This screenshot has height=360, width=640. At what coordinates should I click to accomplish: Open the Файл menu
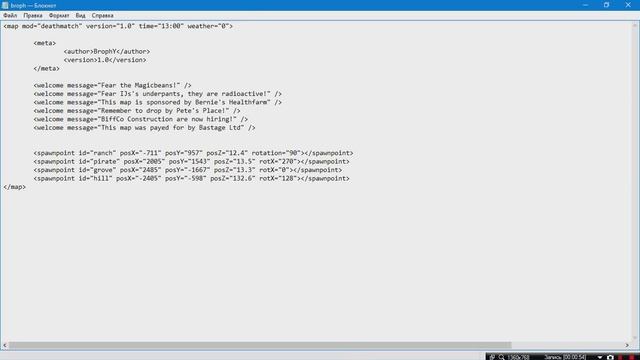10,16
